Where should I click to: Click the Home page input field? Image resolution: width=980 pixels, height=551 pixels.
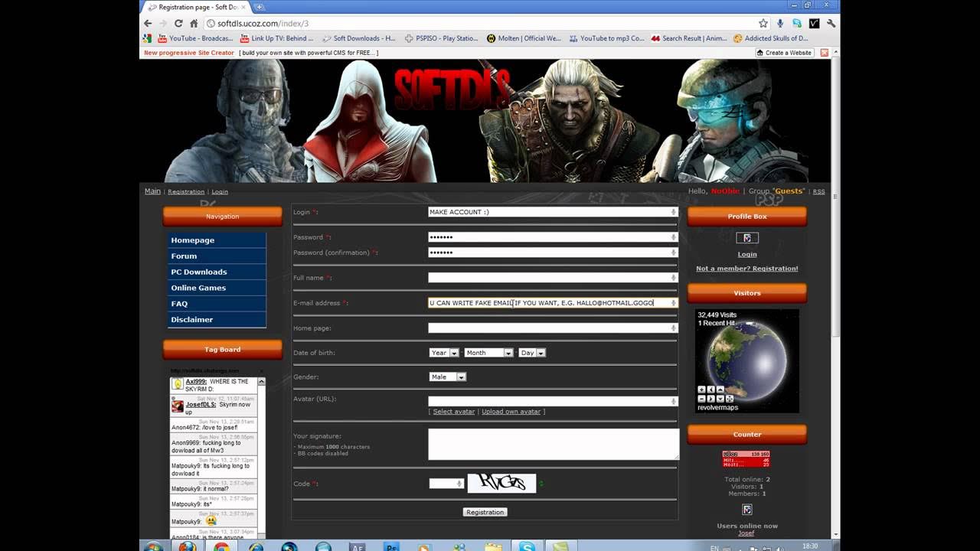click(x=553, y=328)
